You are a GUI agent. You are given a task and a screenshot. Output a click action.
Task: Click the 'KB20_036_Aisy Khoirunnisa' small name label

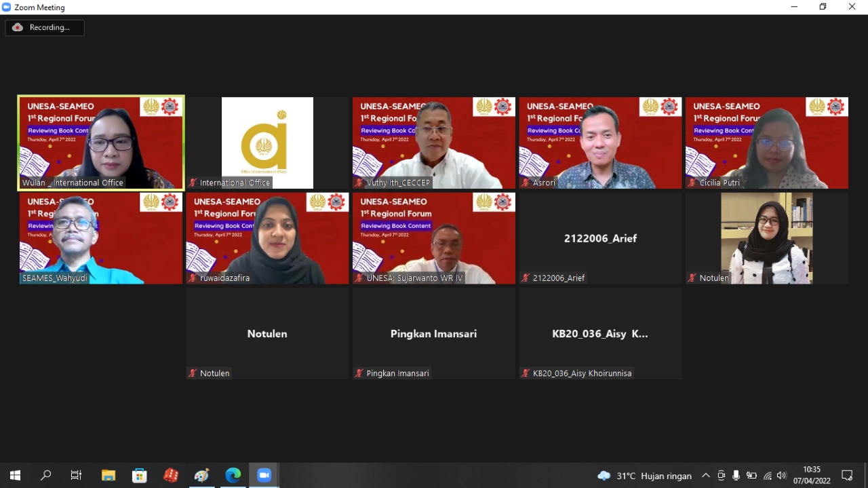[x=582, y=373]
